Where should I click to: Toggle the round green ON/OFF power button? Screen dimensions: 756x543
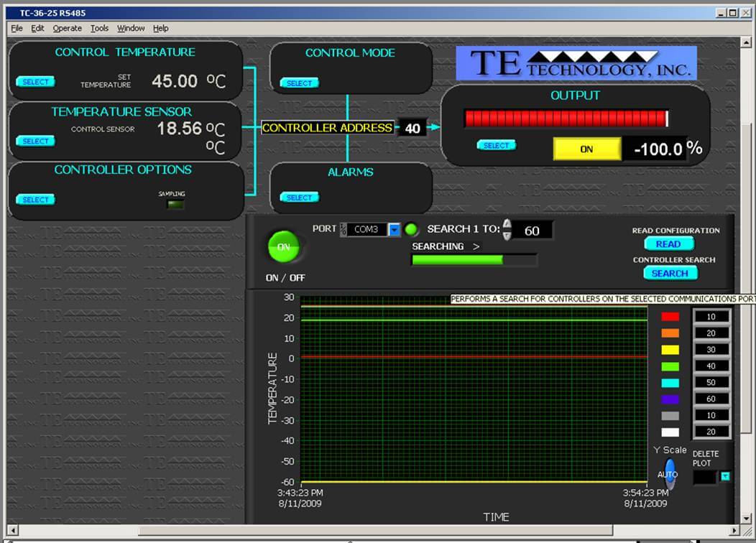tap(283, 246)
